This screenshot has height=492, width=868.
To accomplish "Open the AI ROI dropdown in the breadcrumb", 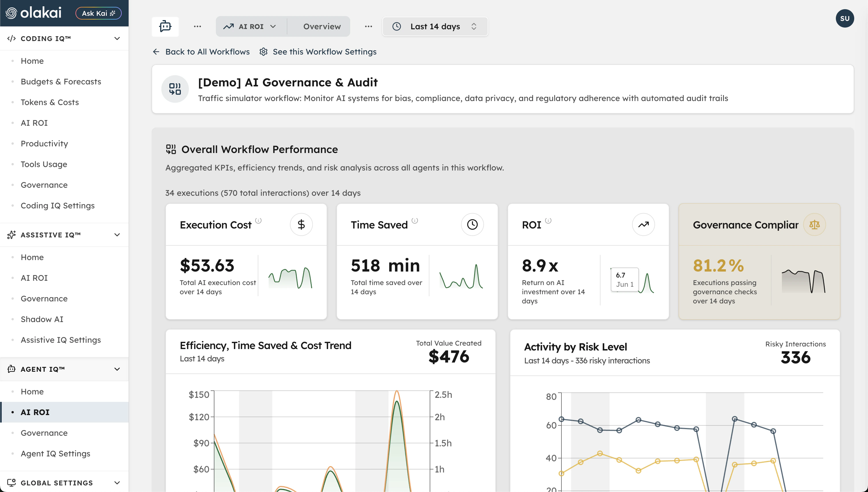I will pyautogui.click(x=251, y=26).
